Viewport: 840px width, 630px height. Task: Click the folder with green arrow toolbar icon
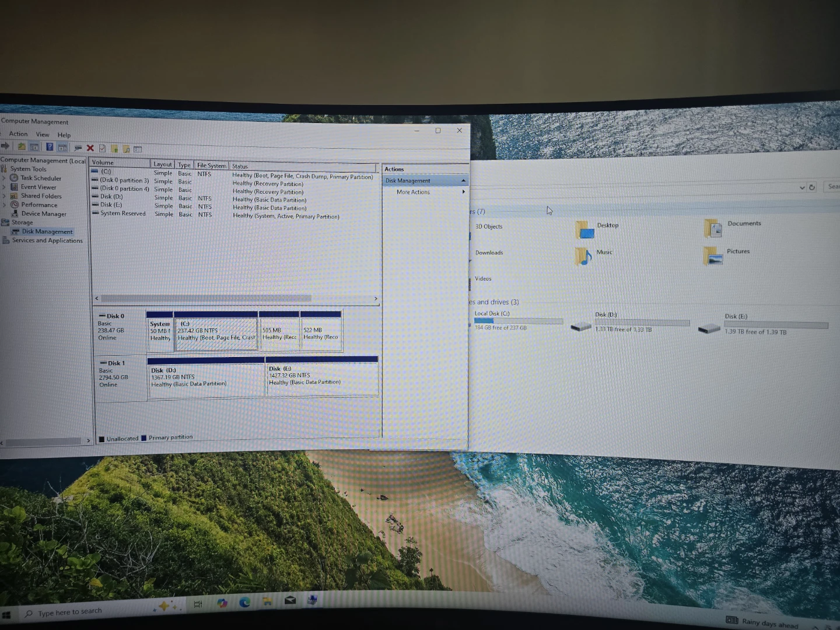(114, 149)
